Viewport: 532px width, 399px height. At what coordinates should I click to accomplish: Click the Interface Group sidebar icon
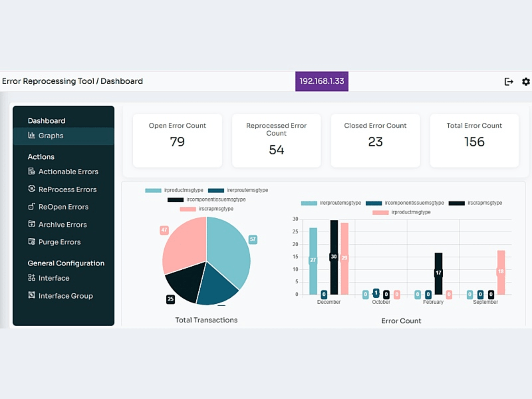pos(32,295)
